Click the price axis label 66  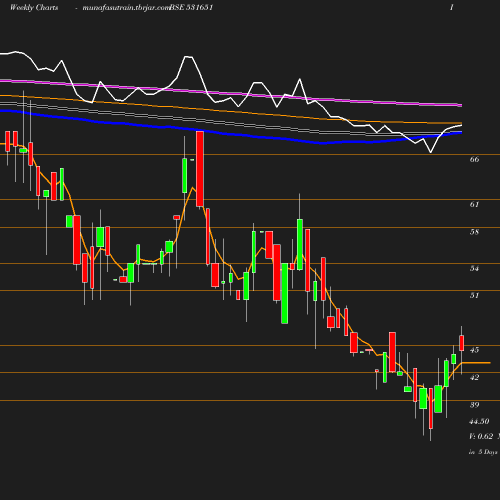pyautogui.click(x=474, y=159)
